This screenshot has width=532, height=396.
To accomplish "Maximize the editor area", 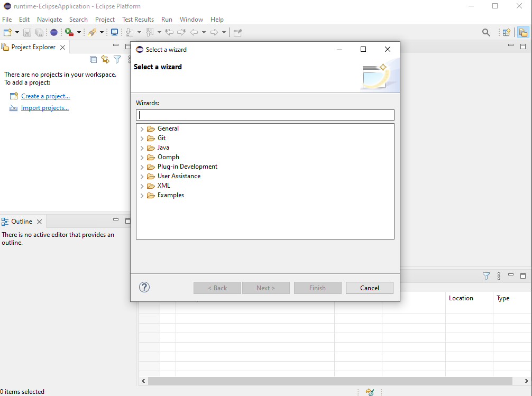I will [523, 46].
